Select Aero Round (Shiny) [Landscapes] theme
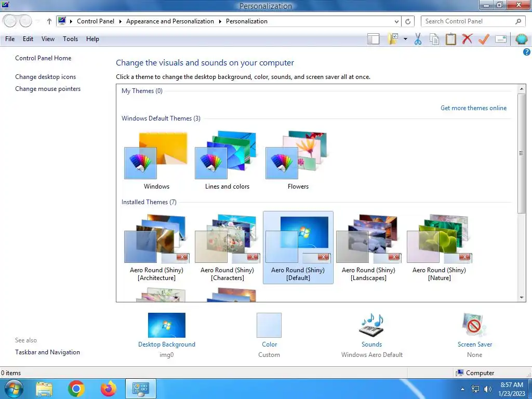The width and height of the screenshot is (532, 399). pyautogui.click(x=368, y=248)
